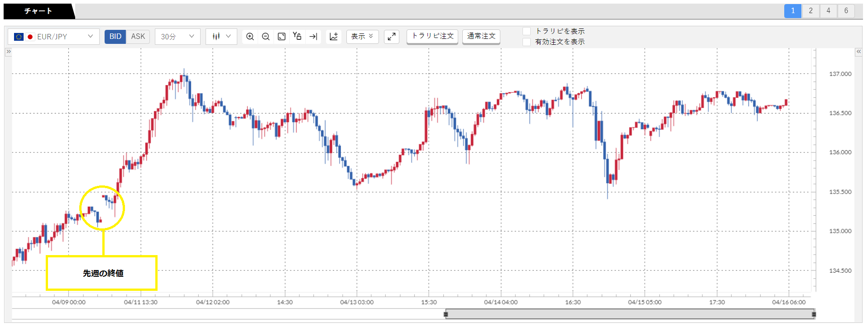This screenshot has width=868, height=327.
Task: Click left handle of range scrollbar
Action: [446, 314]
